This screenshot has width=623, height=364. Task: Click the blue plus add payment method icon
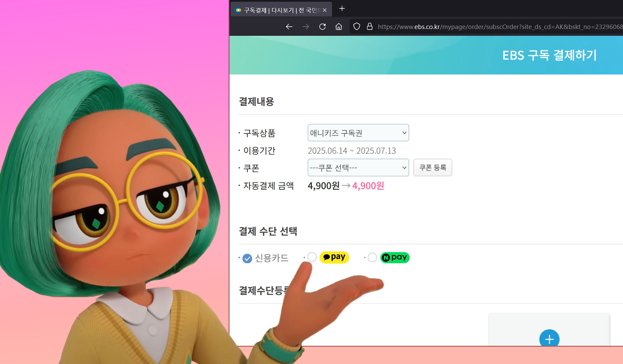549,338
